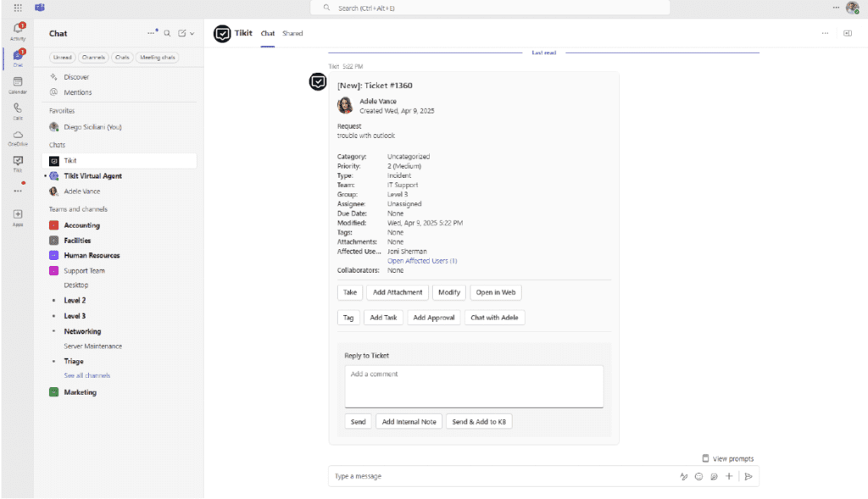The image size is (868, 499).
Task: Open more actions plus in compose box
Action: pos(729,476)
